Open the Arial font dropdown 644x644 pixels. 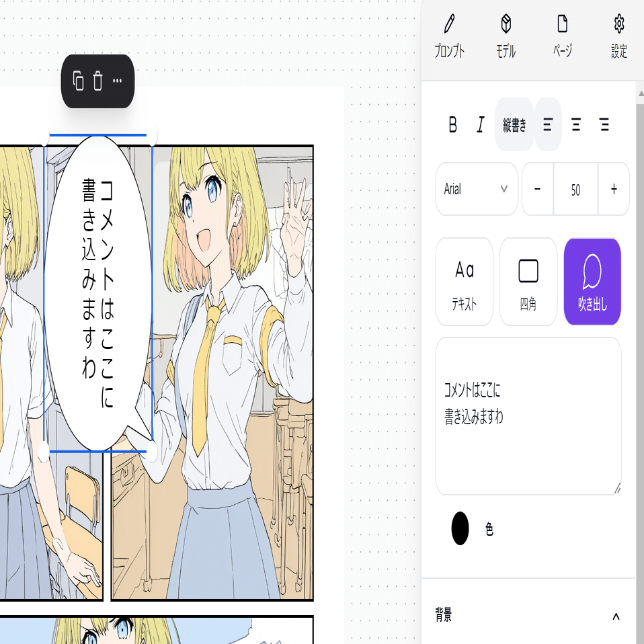tap(477, 189)
